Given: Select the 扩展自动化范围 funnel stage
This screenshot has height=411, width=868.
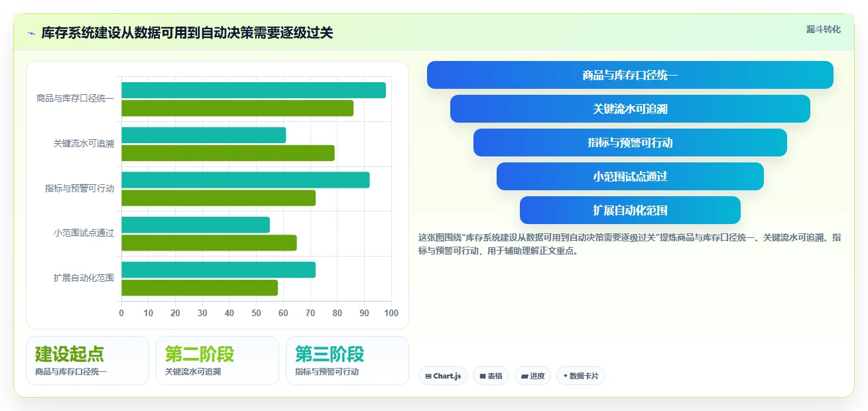Looking at the screenshot, I should tap(630, 210).
